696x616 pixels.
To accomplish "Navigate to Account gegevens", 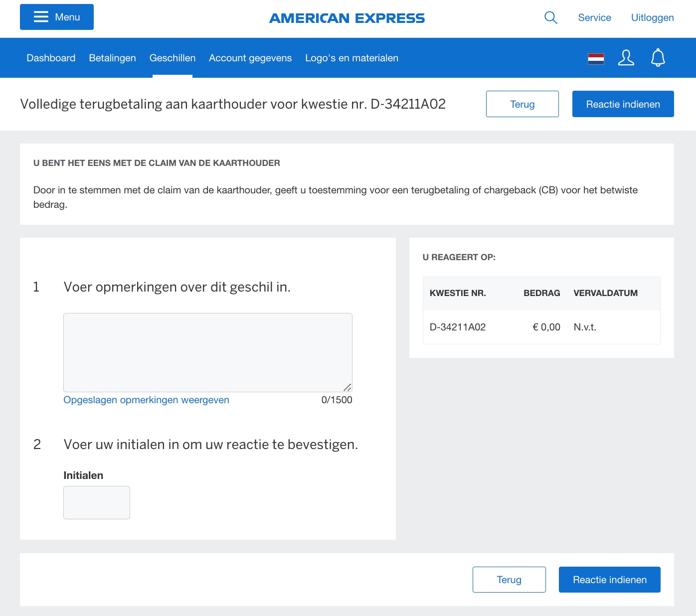I will click(x=250, y=58).
